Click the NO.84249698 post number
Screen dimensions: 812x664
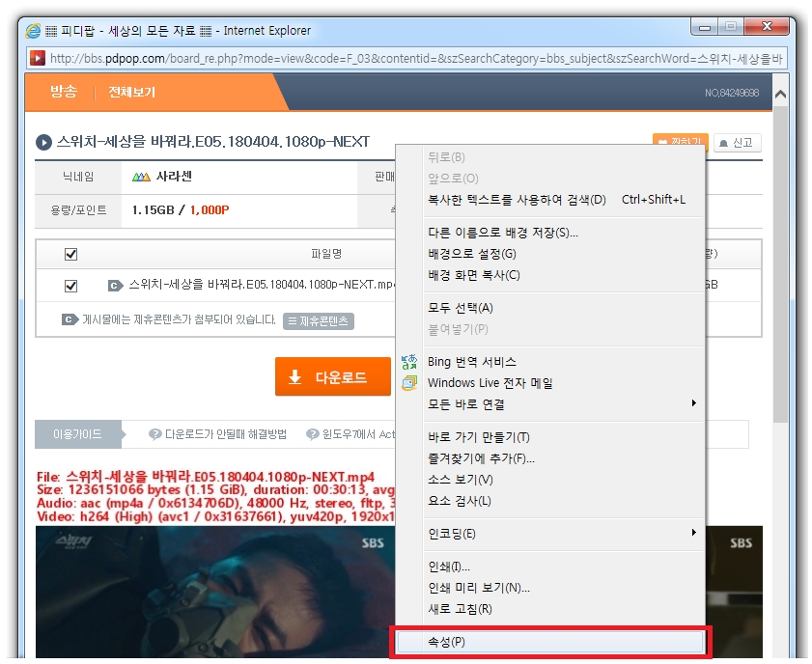point(732,93)
